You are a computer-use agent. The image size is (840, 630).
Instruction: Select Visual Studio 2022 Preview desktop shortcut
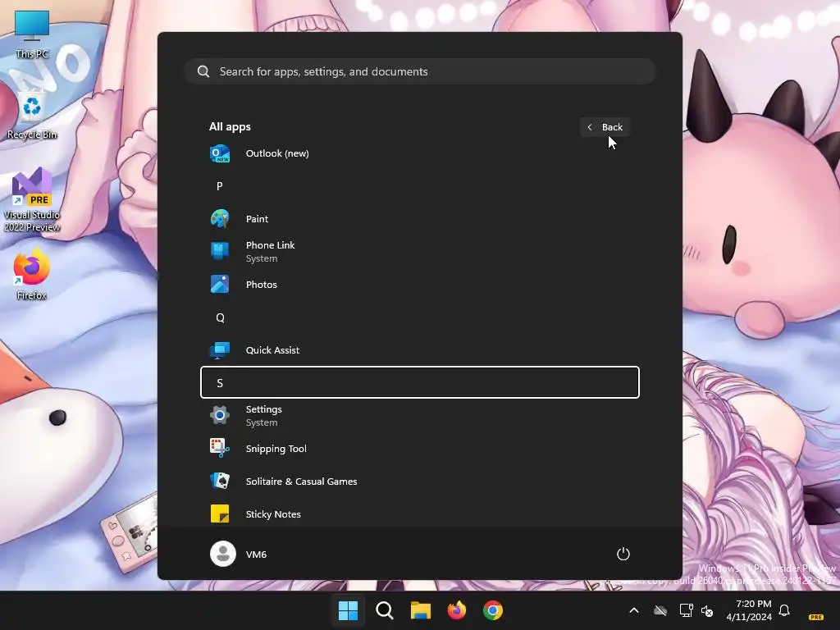[32, 199]
